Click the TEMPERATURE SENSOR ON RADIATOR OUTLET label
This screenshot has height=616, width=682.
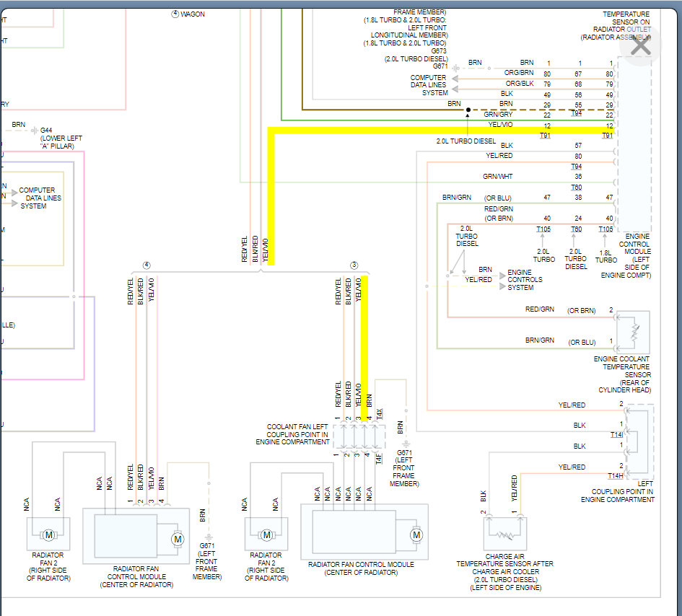coord(616,26)
